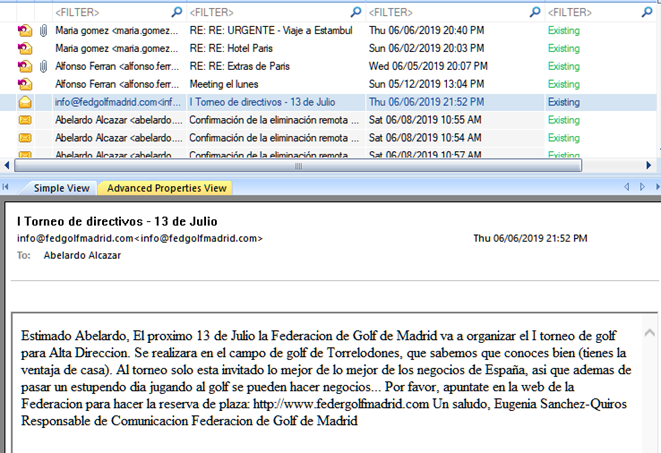
Task: Click search magnifier in date filter column
Action: (535, 12)
